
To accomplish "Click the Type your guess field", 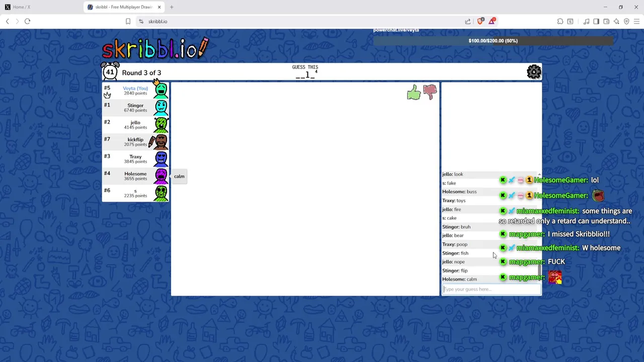I will 492,289.
